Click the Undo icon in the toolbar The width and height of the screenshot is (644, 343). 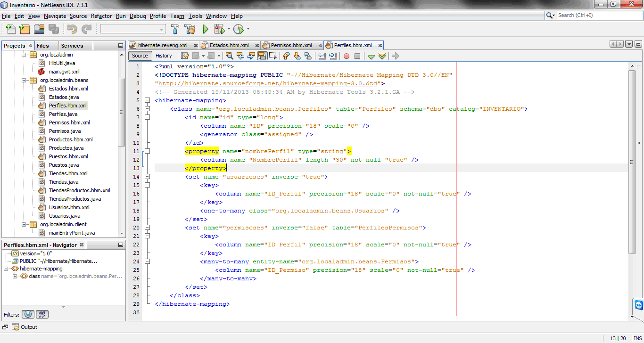coord(72,29)
